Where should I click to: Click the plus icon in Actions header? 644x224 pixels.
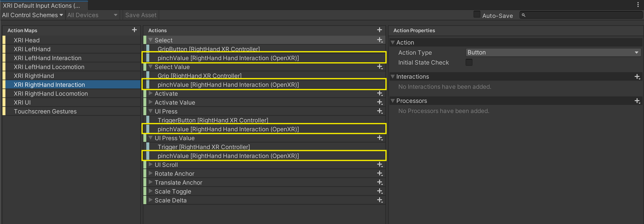coord(379,30)
